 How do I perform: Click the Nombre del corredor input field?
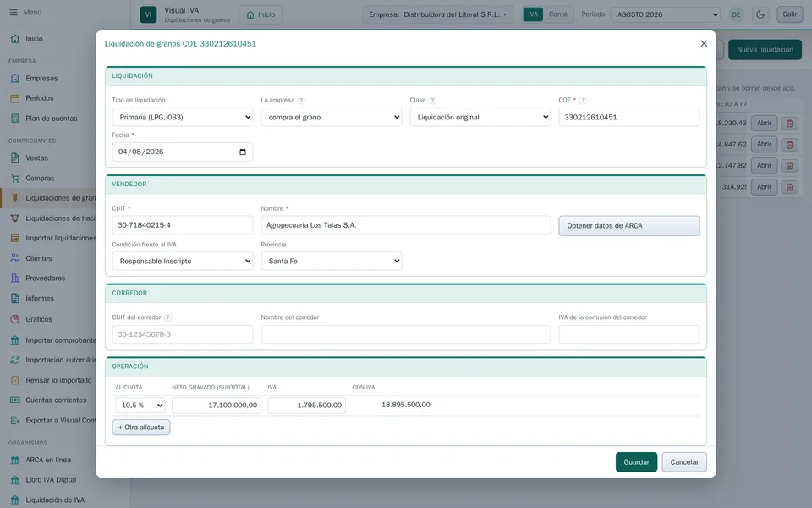(405, 334)
